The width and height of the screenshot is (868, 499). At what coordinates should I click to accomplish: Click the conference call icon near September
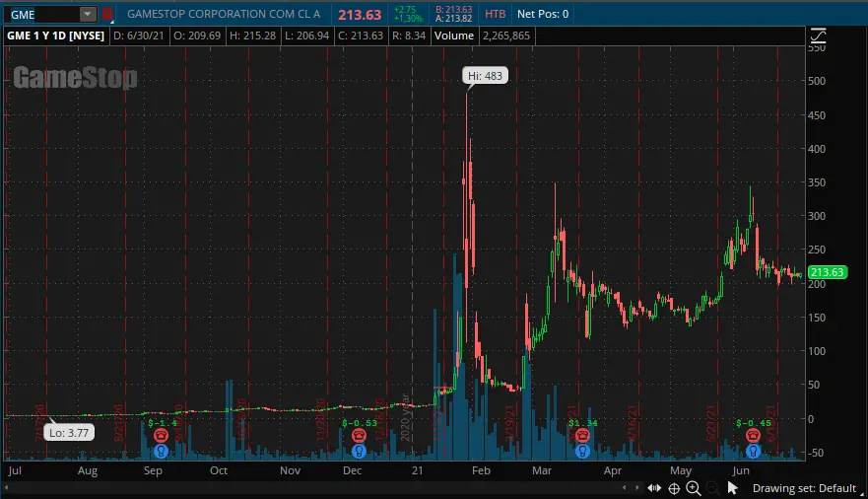tap(162, 435)
